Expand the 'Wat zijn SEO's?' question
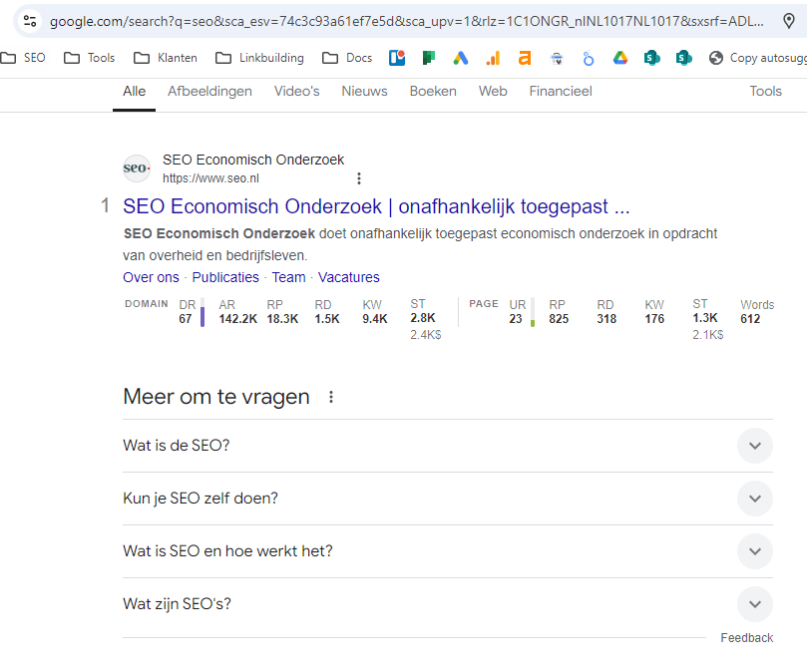807x672 pixels. pos(754,604)
